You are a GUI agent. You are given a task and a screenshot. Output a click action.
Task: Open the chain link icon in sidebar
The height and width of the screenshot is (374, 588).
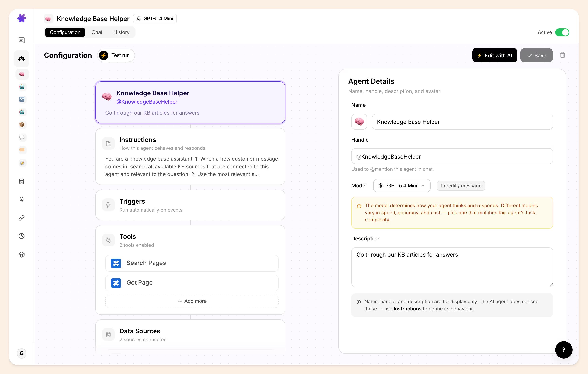(22, 218)
